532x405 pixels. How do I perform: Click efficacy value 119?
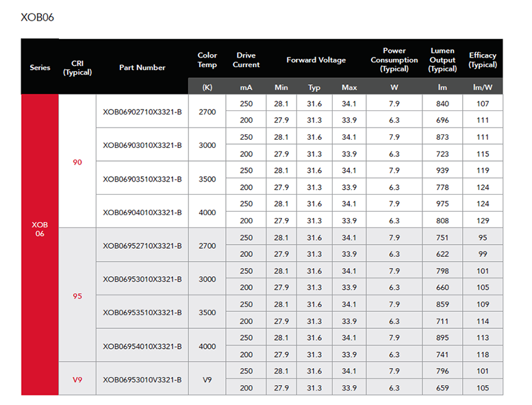point(483,171)
